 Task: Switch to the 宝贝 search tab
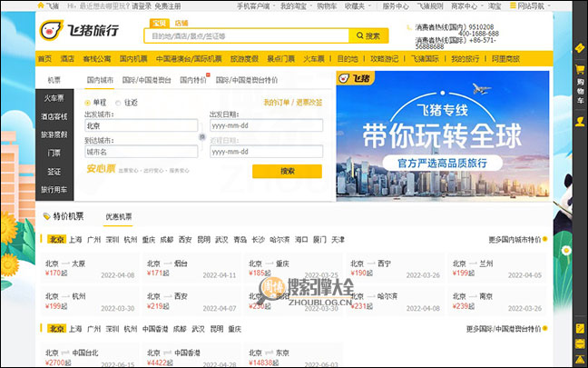pos(160,24)
